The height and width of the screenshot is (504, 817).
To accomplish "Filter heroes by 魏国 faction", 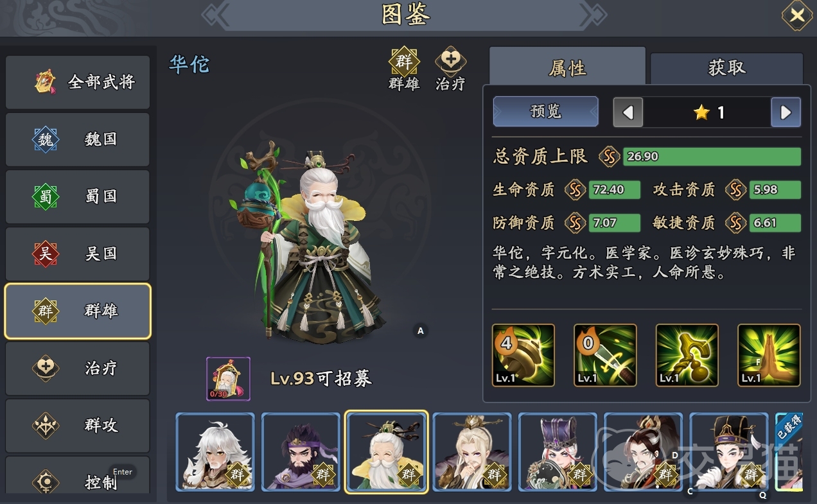I will coord(78,139).
